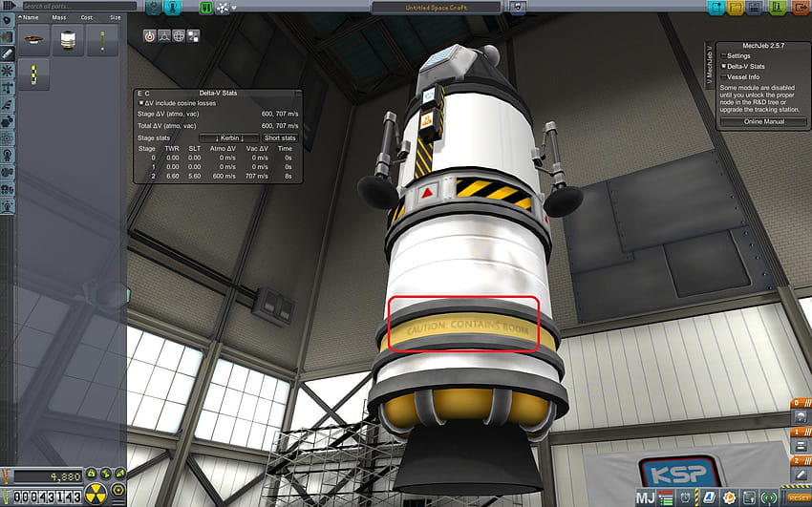Viewport: 812px width, 507px height.
Task: Click the cyan New craft button
Action: pyautogui.click(x=716, y=8)
